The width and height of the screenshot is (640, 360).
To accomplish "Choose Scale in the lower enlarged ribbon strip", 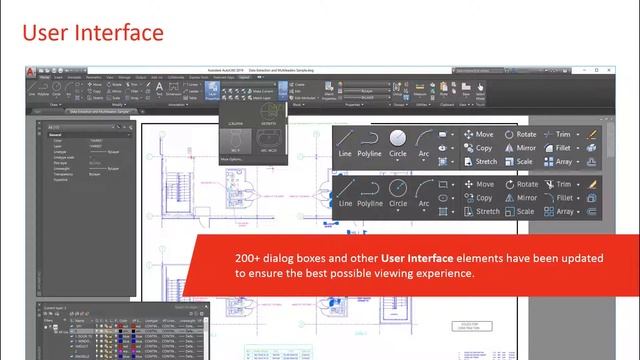I will tap(520, 211).
